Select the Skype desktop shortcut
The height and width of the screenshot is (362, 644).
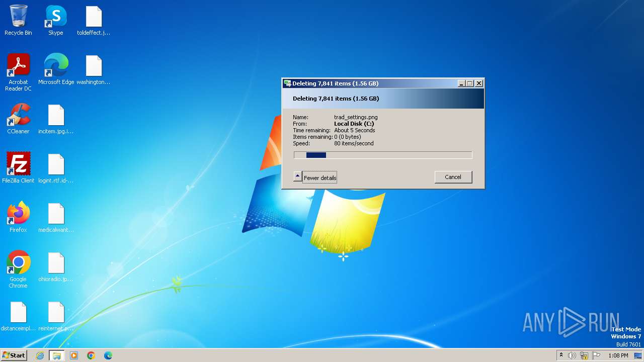click(x=56, y=20)
